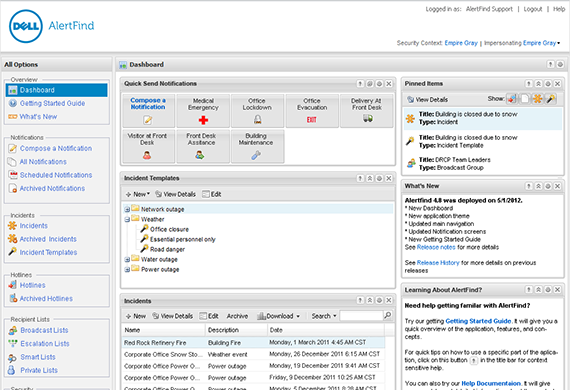Toggle incident filter in Pinned Items Show bar
Viewport: 570px width, 390px height.
pyautogui.click(x=538, y=98)
